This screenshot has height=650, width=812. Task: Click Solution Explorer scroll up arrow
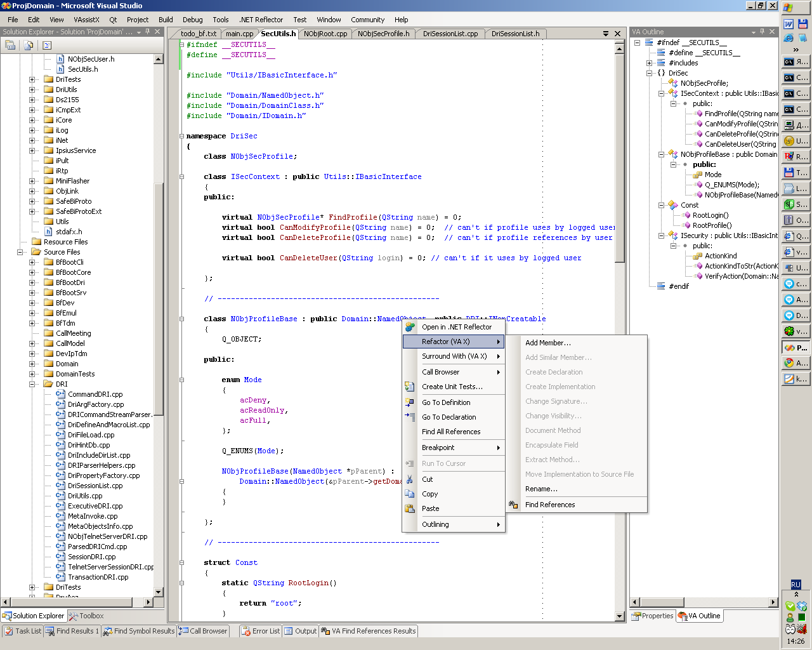pyautogui.click(x=159, y=59)
